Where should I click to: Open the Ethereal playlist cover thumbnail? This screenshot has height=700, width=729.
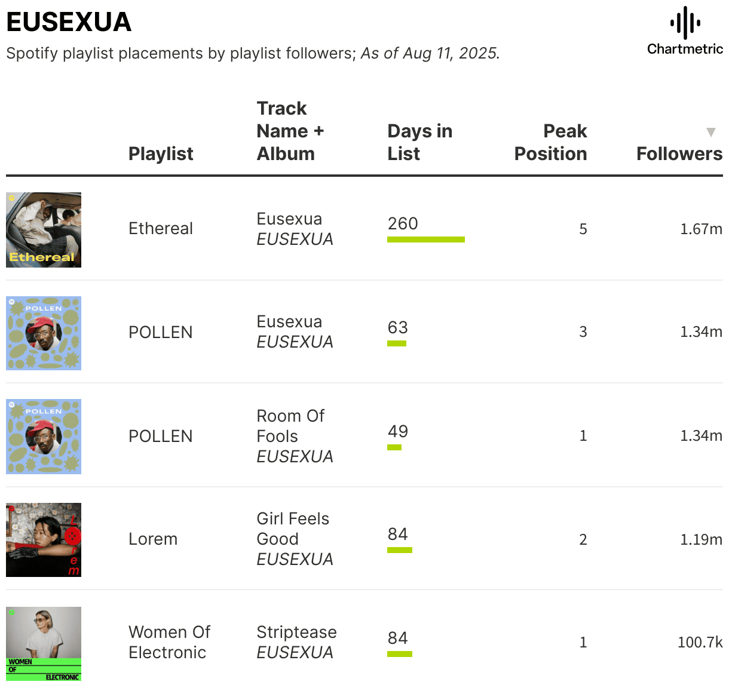pos(44,230)
